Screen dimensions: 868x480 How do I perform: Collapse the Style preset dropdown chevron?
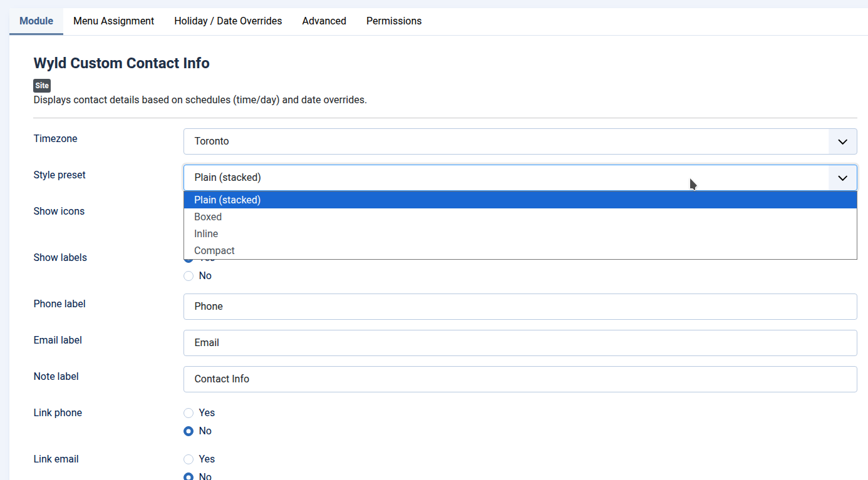(x=842, y=177)
